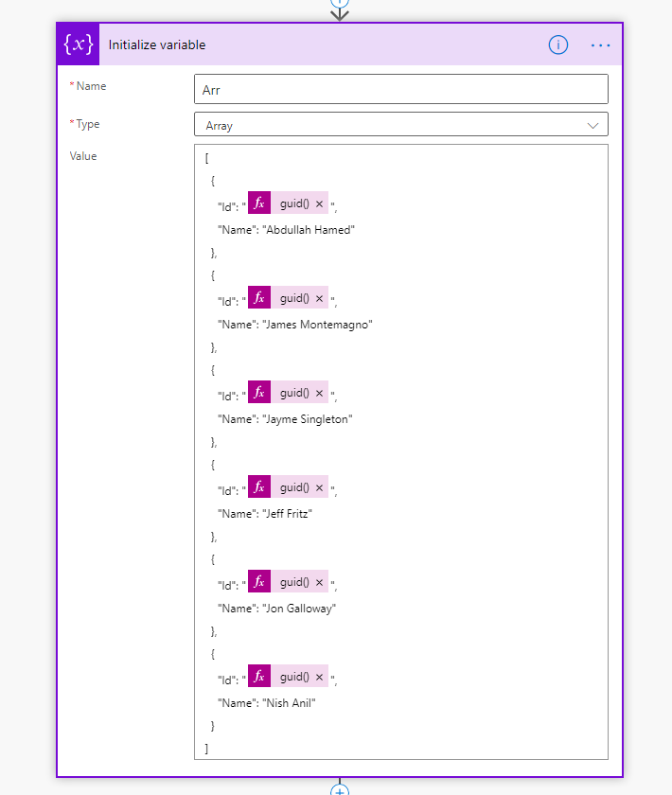Click into the Name field containing Arr
Image resolution: width=672 pixels, height=795 pixels.
point(400,90)
